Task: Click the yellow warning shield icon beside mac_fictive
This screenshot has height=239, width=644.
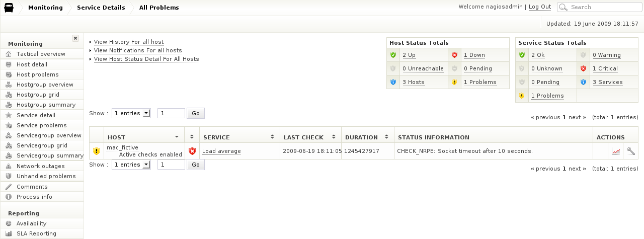Action: tap(97, 151)
